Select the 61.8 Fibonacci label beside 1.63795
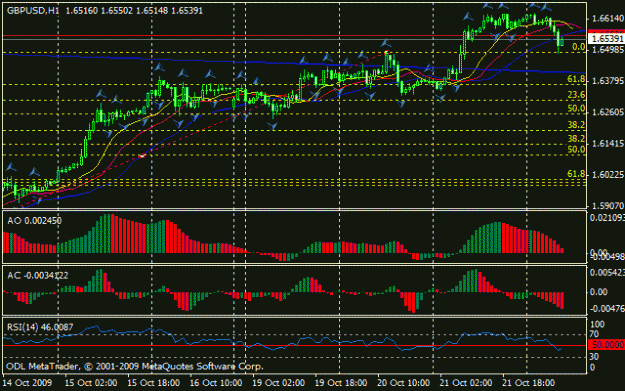 pyautogui.click(x=576, y=79)
